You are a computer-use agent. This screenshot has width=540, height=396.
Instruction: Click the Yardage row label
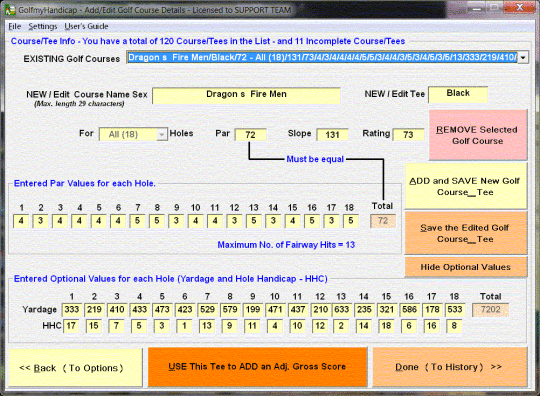click(x=39, y=310)
